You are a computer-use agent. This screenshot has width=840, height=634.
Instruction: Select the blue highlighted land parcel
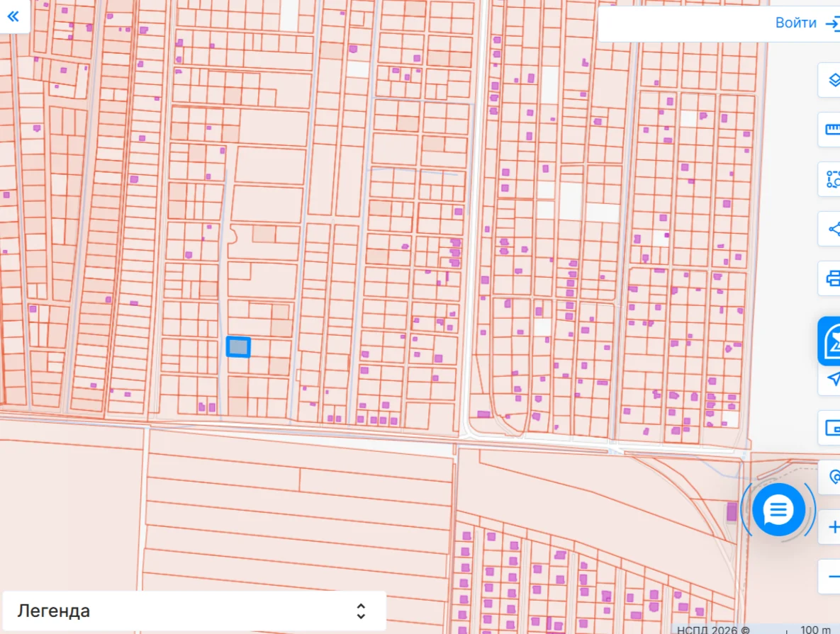click(x=238, y=346)
